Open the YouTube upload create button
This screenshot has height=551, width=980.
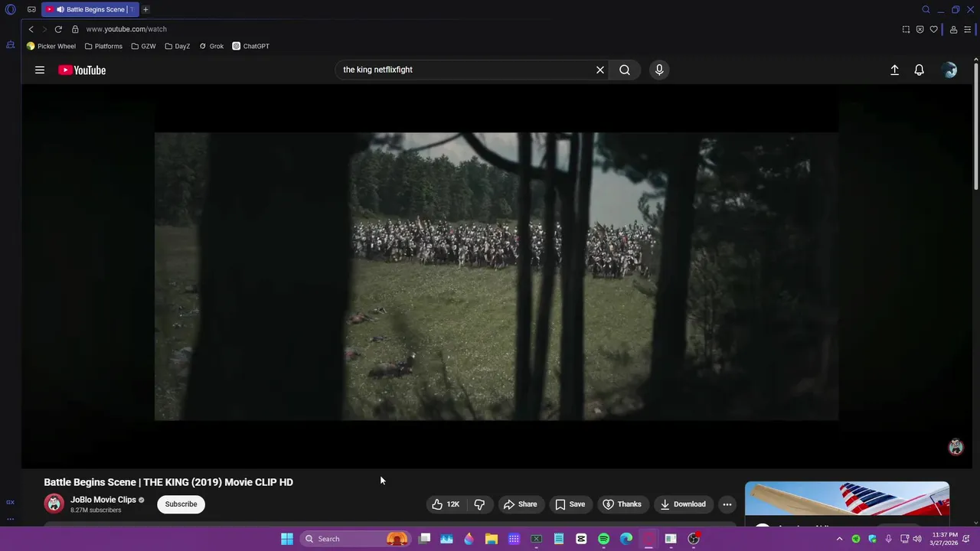click(894, 70)
